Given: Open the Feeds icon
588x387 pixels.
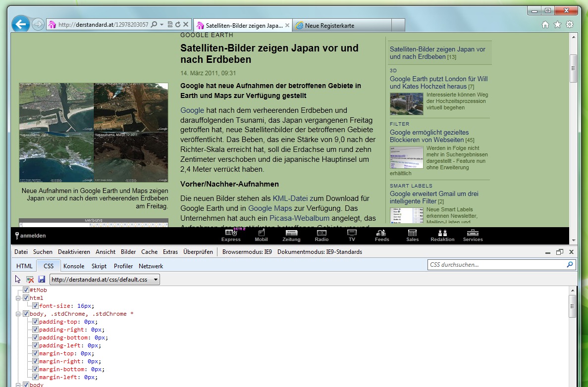Looking at the screenshot, I should [382, 236].
